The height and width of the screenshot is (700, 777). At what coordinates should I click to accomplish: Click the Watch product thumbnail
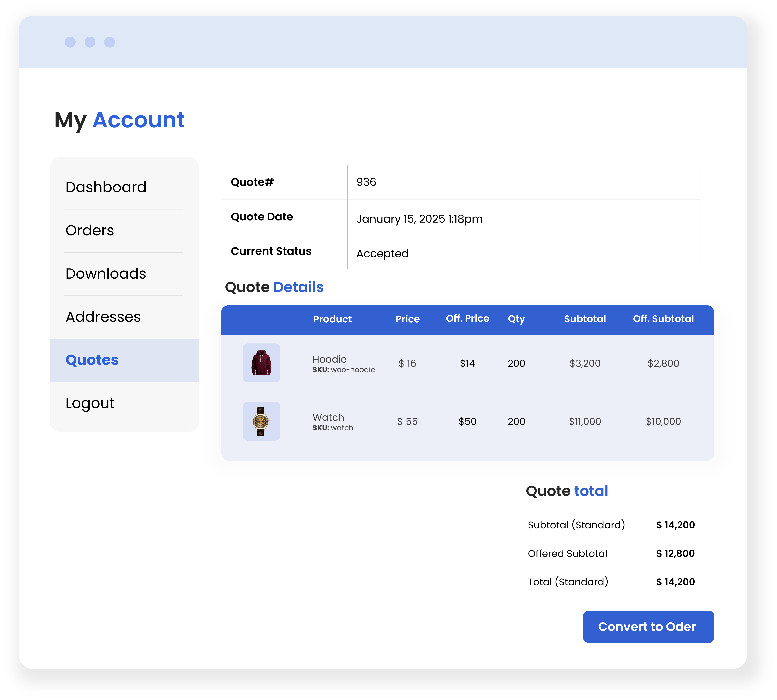261,421
